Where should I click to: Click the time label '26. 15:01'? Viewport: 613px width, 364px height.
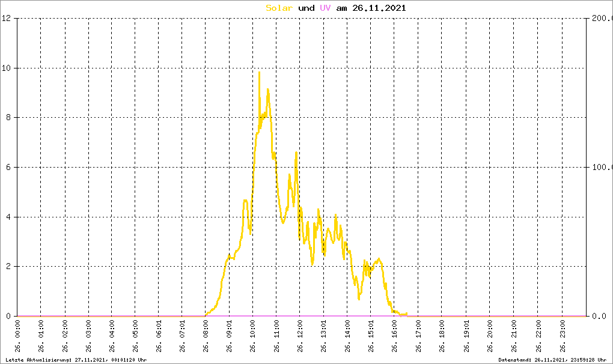[x=371, y=336]
